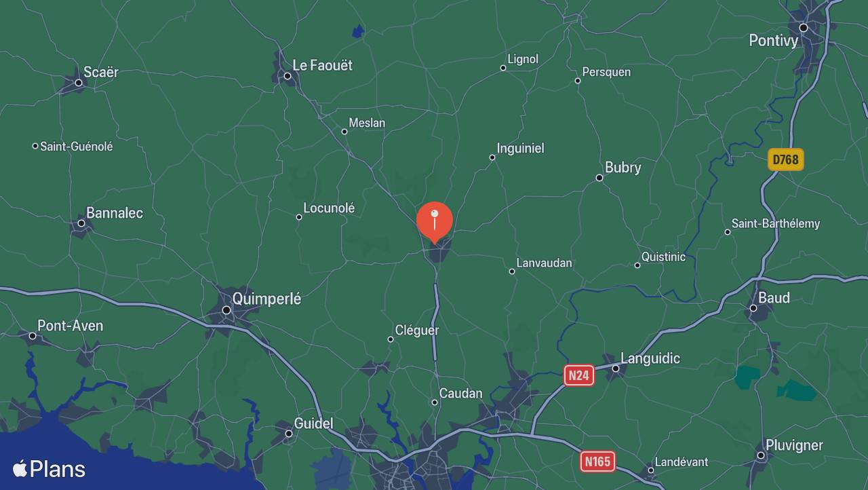This screenshot has width=868, height=490.
Task: Select the D768 road shield
Action: 786,159
